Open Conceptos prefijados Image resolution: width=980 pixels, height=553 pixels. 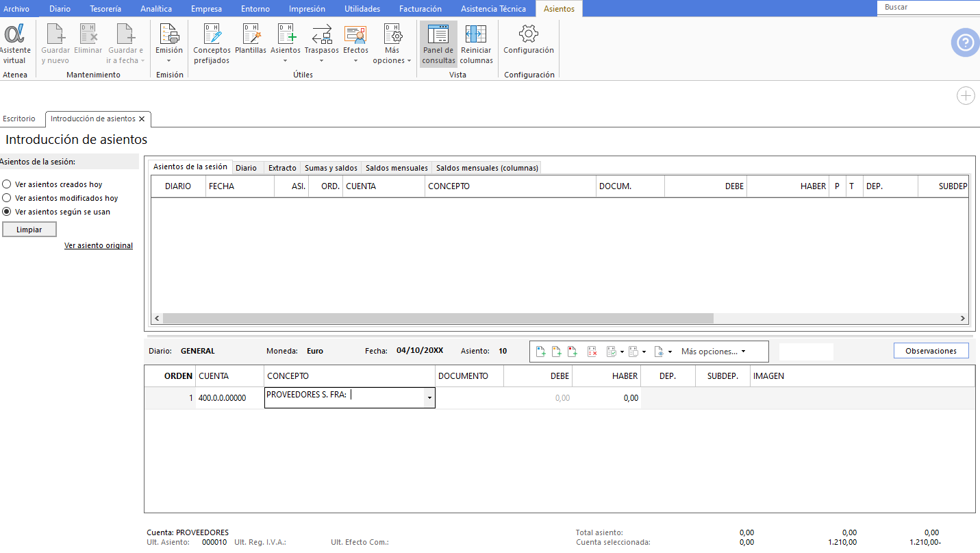point(212,44)
